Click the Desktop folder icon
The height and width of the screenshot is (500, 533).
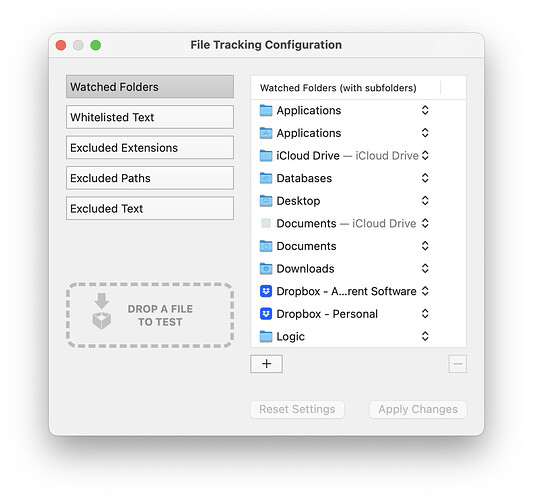point(266,201)
